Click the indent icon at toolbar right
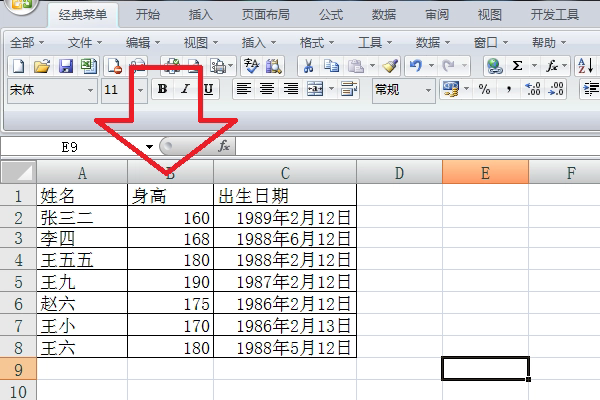Viewport: 600px width, 400px height. pos(591,90)
